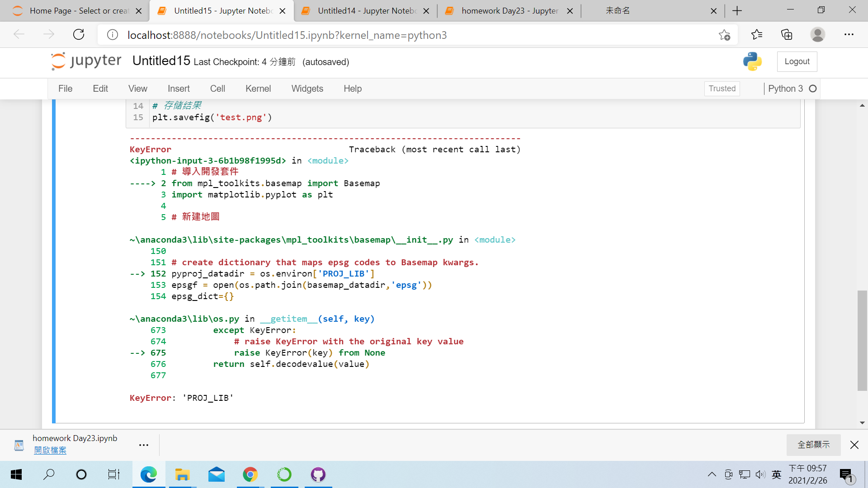Open Edge settings and more menu
Screen dimensions: 868x488
tap(849, 35)
